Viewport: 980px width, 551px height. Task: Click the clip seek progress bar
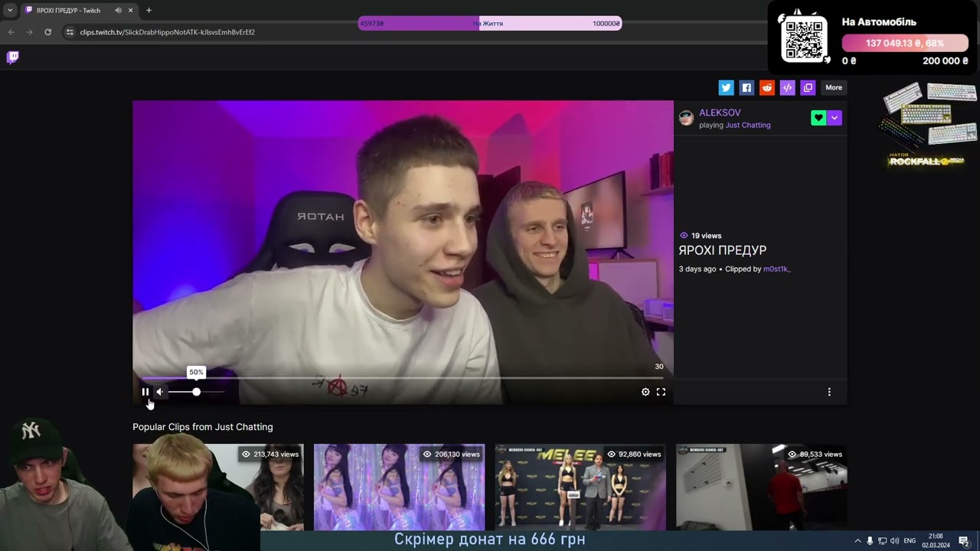(403, 378)
